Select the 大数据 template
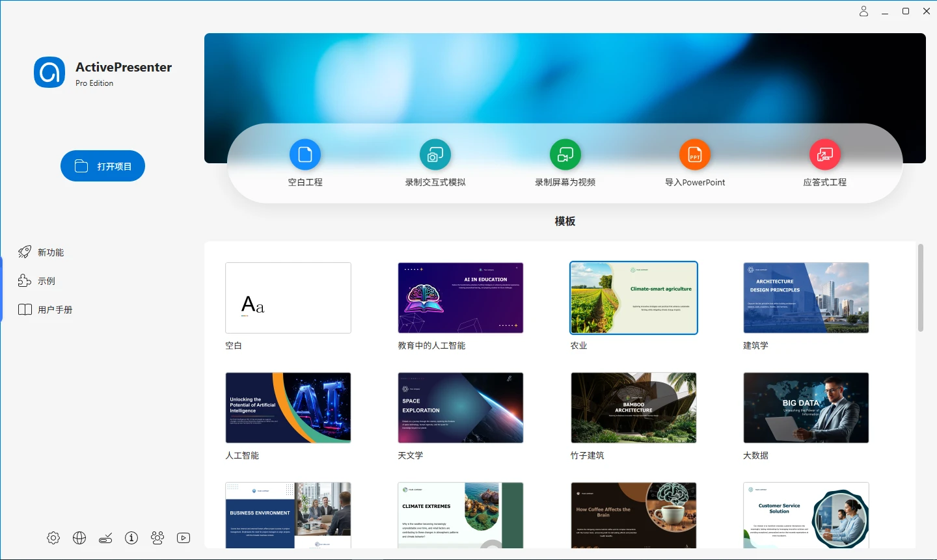This screenshot has height=560, width=937. (x=806, y=408)
